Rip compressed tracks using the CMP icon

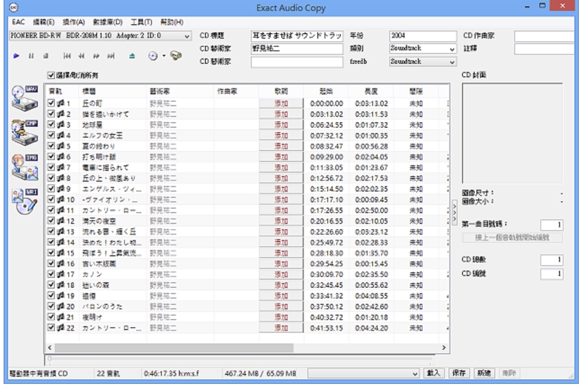(x=26, y=133)
